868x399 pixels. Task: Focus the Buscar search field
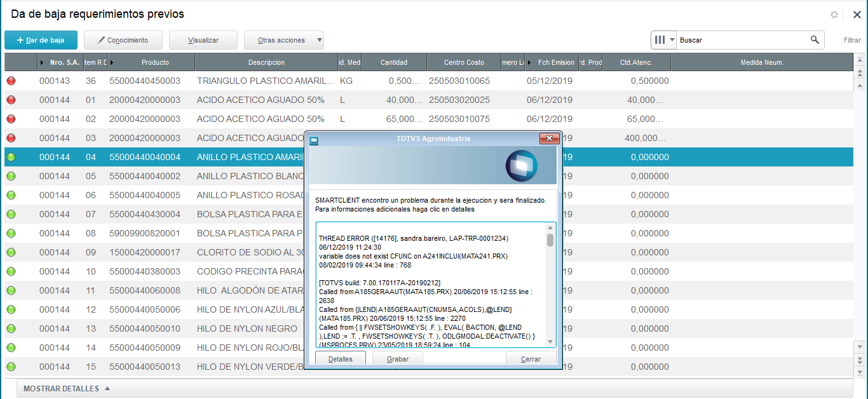tap(743, 40)
